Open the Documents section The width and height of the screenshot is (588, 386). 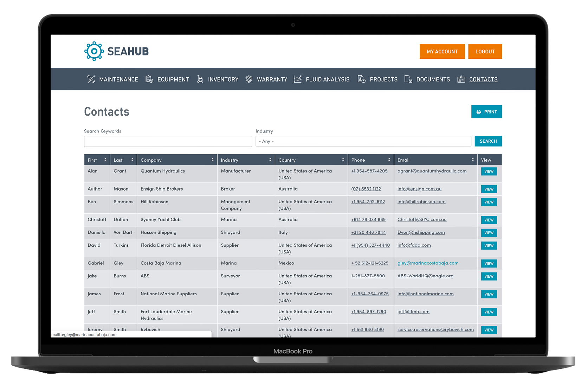433,79
